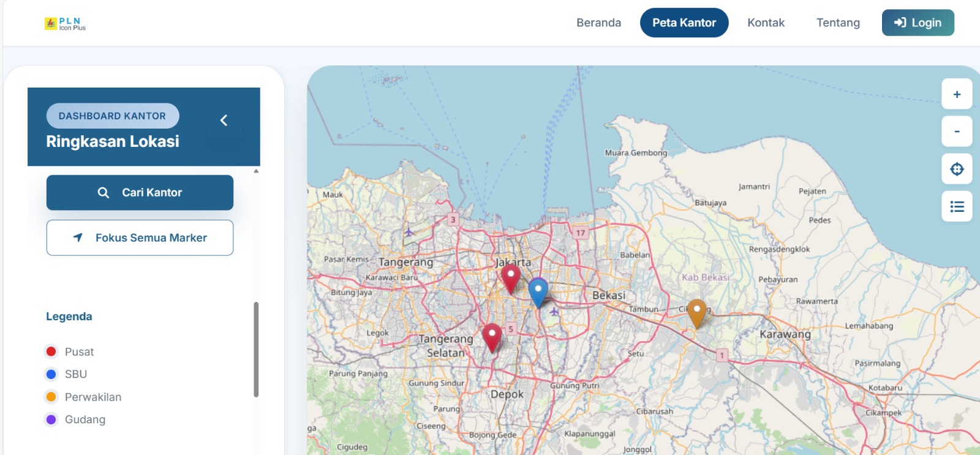Click the sidebar vertical scrollbar
Image resolution: width=980 pixels, height=455 pixels.
256,349
